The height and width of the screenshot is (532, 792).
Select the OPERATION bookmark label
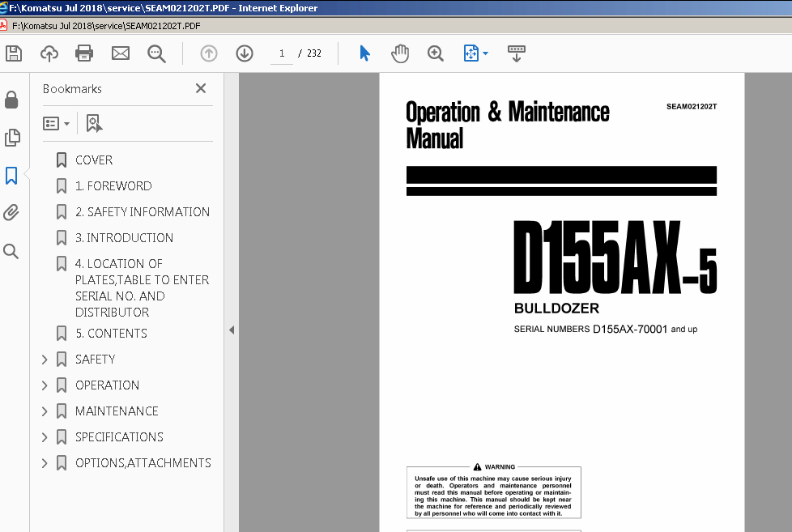coord(107,385)
